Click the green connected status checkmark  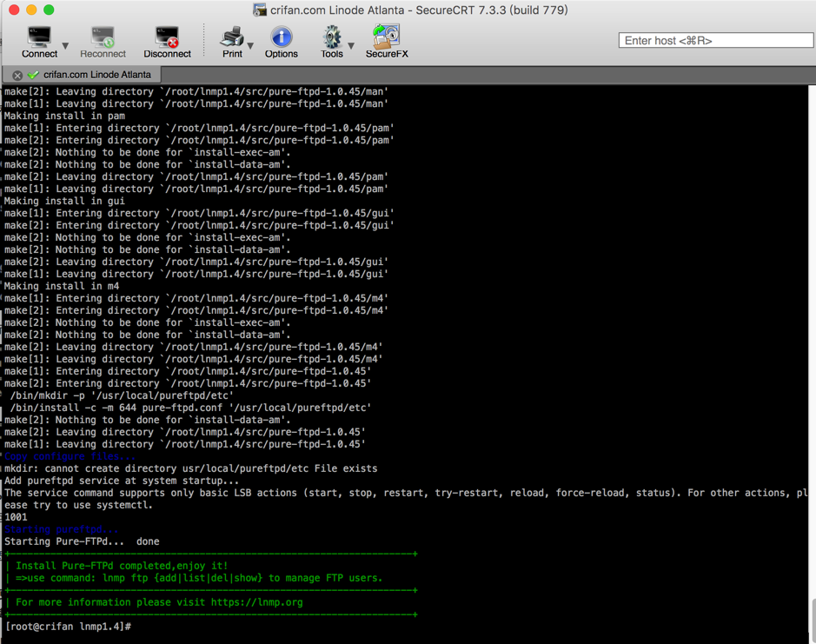coord(33,75)
